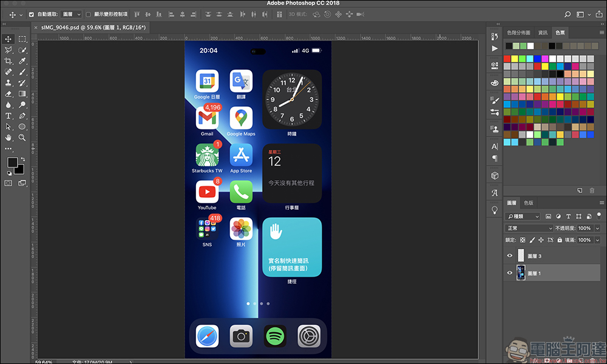Viewport: 607px width, 364px height.
Task: Switch to the 色階分佈圖 tab
Action: (518, 33)
